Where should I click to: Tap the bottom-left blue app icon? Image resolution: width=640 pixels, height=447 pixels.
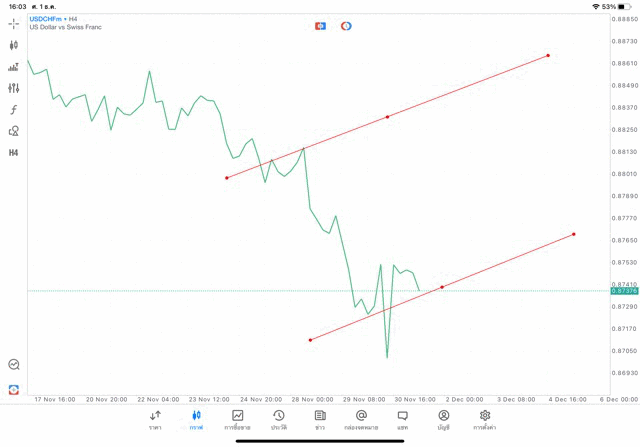point(14,389)
